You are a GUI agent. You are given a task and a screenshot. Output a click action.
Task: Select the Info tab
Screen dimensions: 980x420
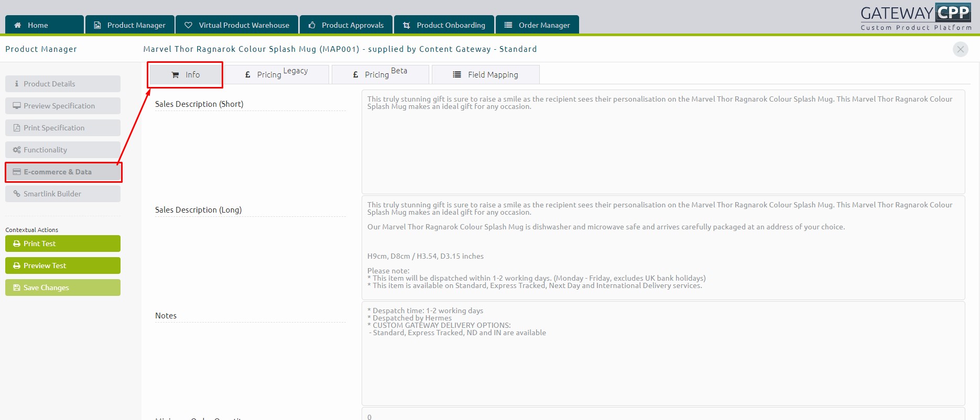pos(186,75)
